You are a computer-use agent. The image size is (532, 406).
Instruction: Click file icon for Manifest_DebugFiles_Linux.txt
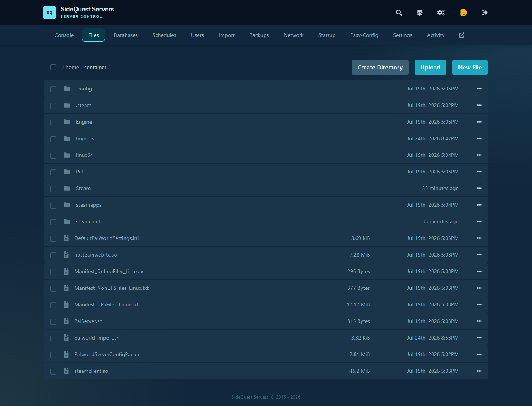pyautogui.click(x=66, y=271)
